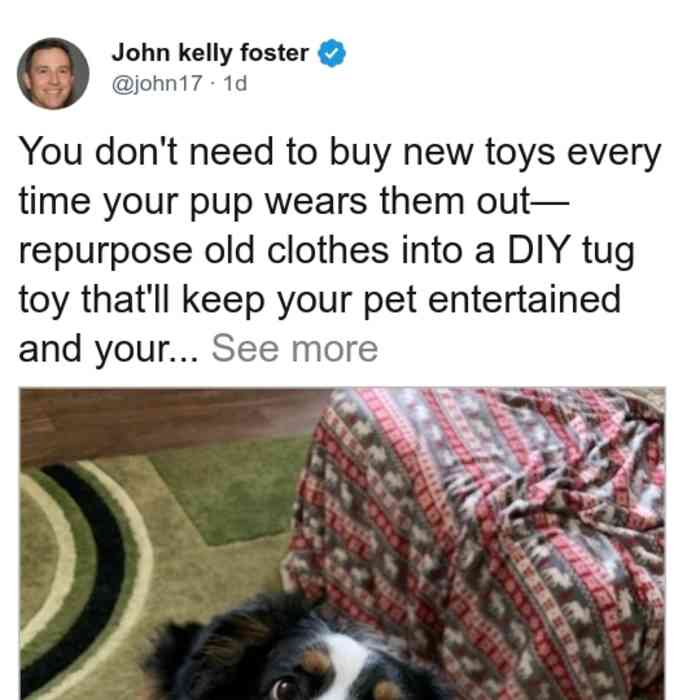Click the truncated text "and your..."

click(x=108, y=349)
